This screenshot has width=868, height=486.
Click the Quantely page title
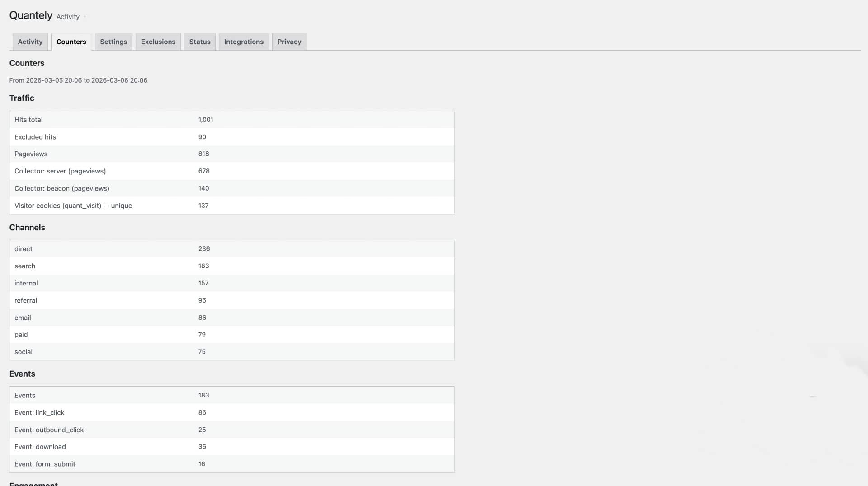(x=31, y=15)
